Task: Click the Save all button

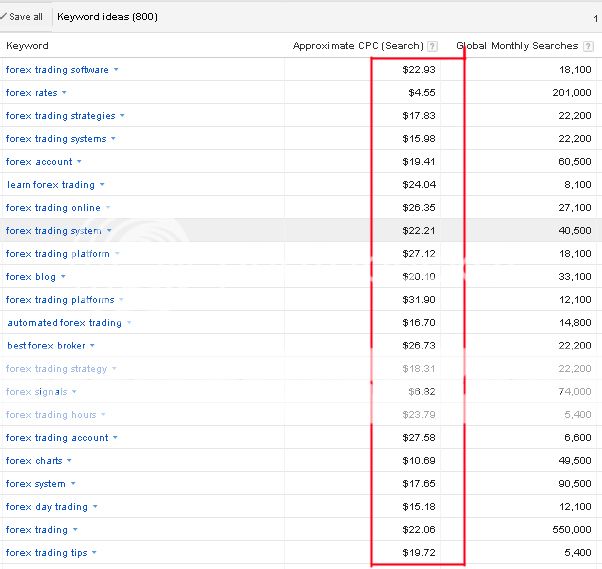Action: tap(22, 17)
